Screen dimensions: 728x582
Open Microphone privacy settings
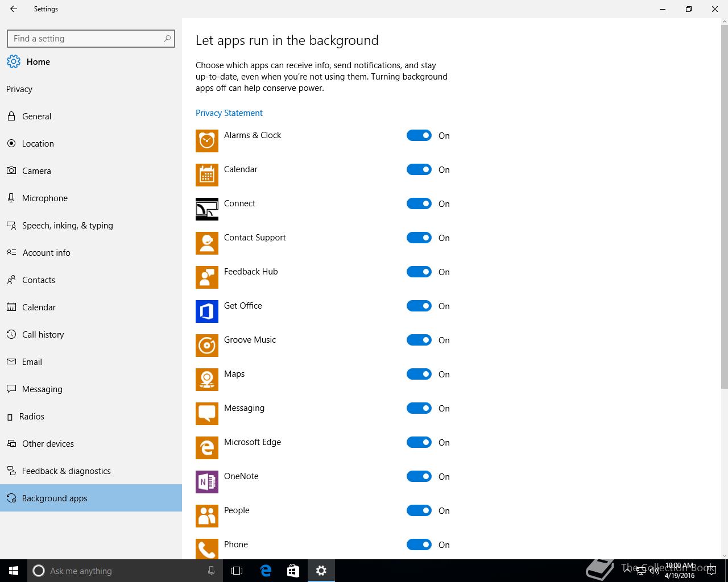(91, 198)
